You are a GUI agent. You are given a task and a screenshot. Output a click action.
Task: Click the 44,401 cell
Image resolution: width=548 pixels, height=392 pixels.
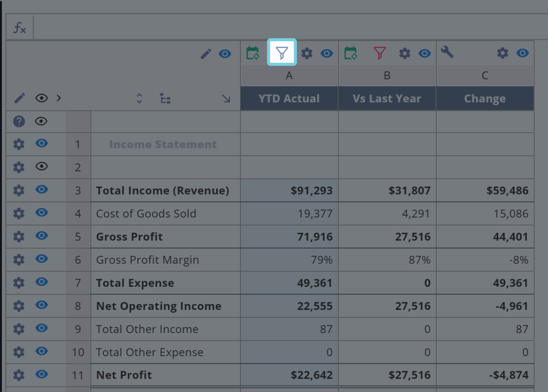(x=485, y=236)
